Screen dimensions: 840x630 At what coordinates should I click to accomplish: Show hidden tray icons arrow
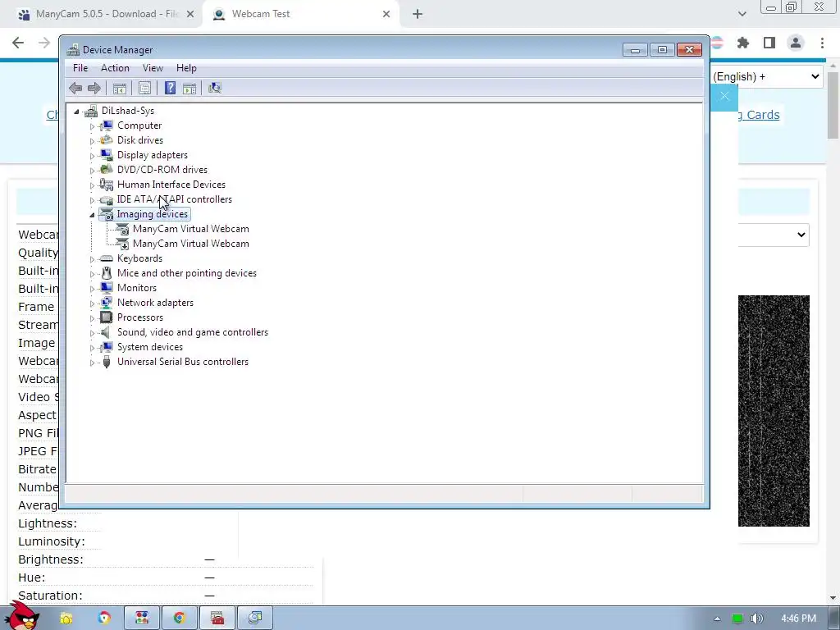[x=717, y=619]
